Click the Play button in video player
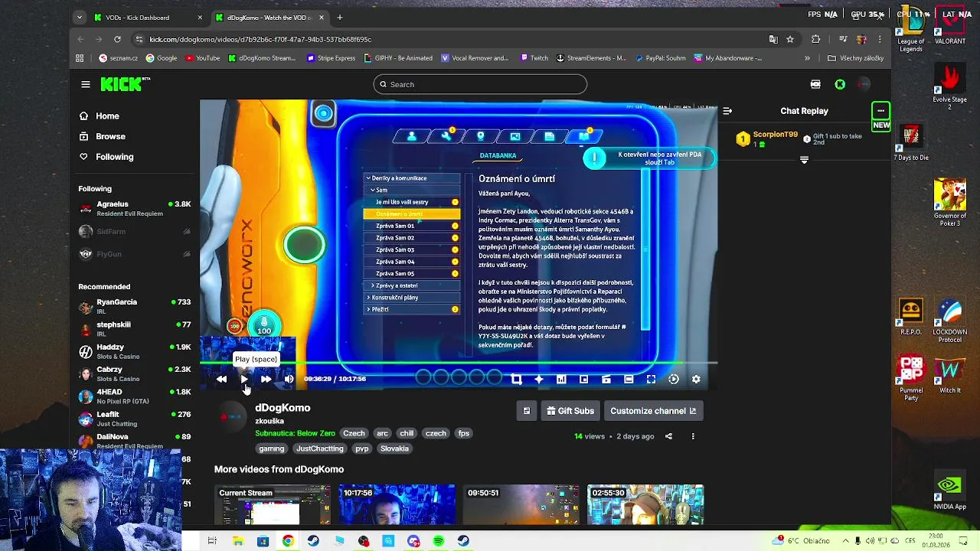The height and width of the screenshot is (551, 980). click(x=243, y=379)
